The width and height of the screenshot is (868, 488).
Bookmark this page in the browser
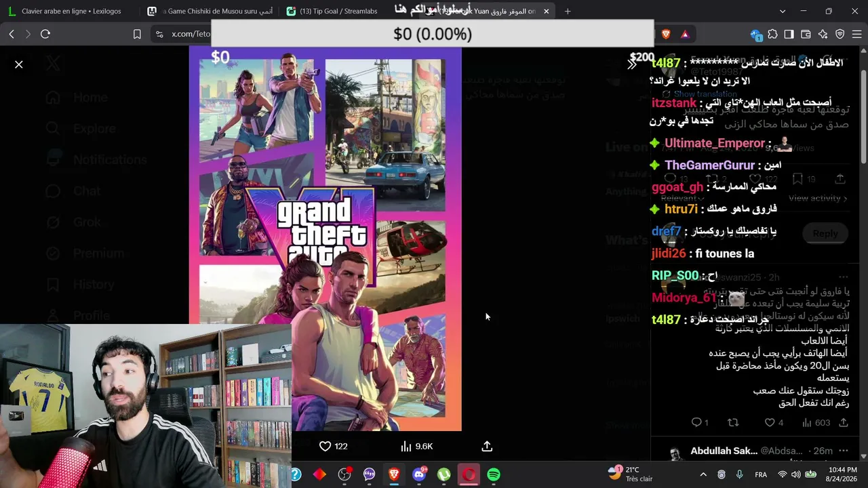click(x=137, y=34)
